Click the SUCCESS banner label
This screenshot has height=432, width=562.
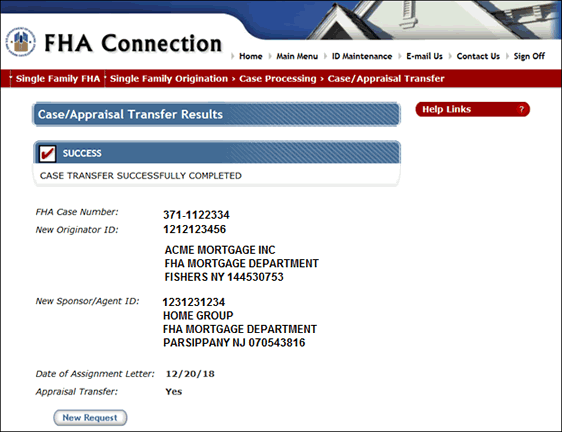click(82, 153)
